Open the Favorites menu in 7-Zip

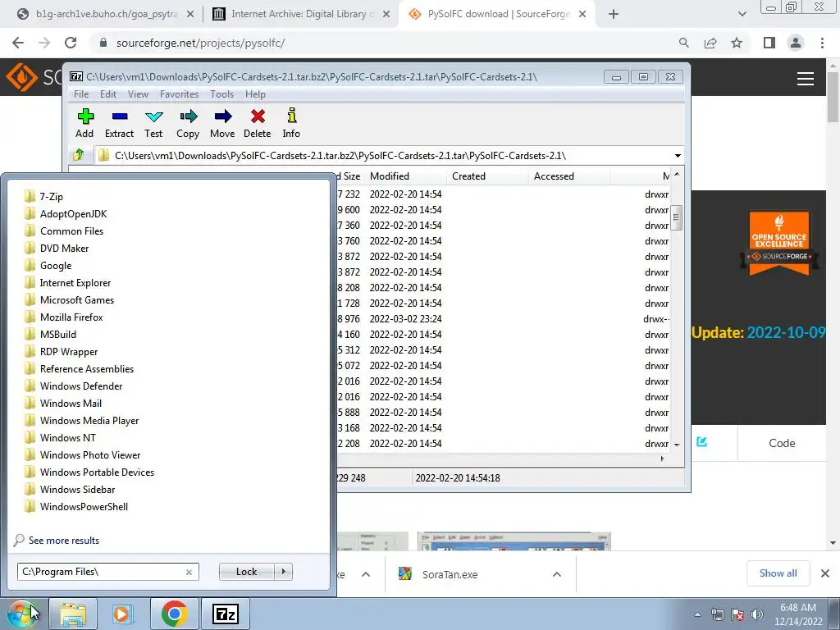click(x=180, y=94)
